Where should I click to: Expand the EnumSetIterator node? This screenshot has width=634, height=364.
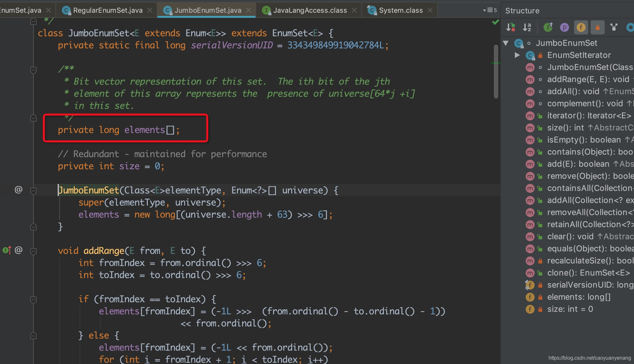pyautogui.click(x=517, y=55)
